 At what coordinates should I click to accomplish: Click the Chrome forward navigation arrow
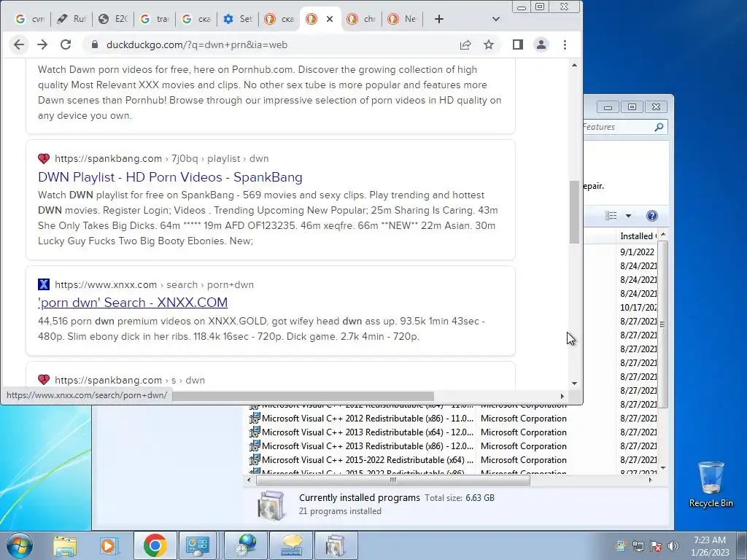(x=42, y=44)
